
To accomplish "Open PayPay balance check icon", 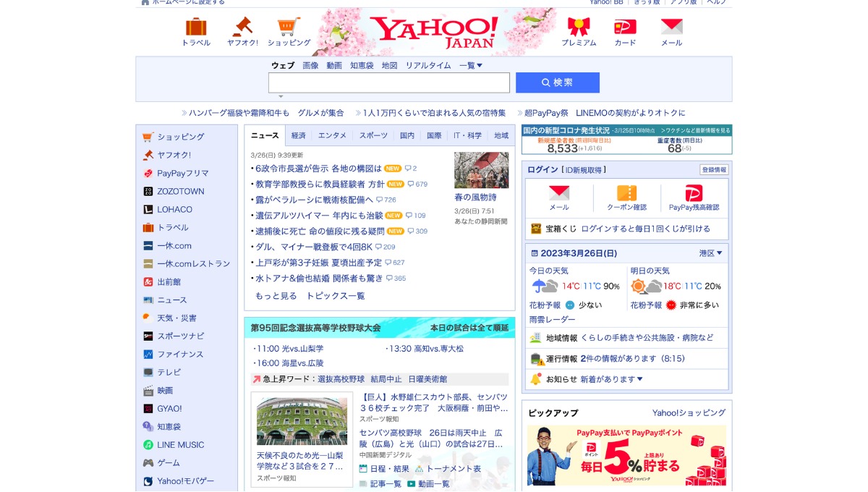I will tap(694, 194).
